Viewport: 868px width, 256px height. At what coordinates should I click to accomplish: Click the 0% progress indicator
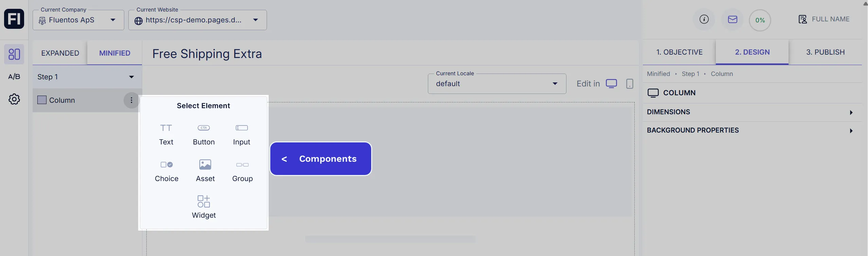(760, 20)
